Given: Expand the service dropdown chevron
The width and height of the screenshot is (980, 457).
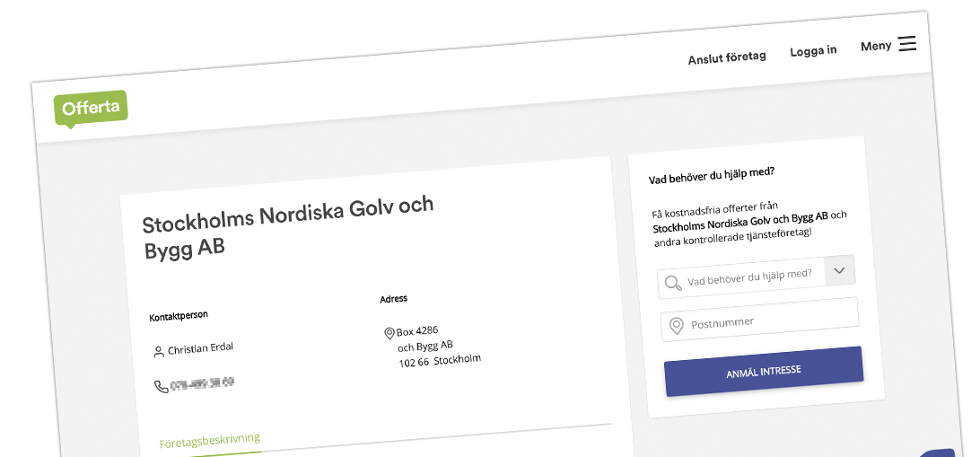Looking at the screenshot, I should click(839, 271).
